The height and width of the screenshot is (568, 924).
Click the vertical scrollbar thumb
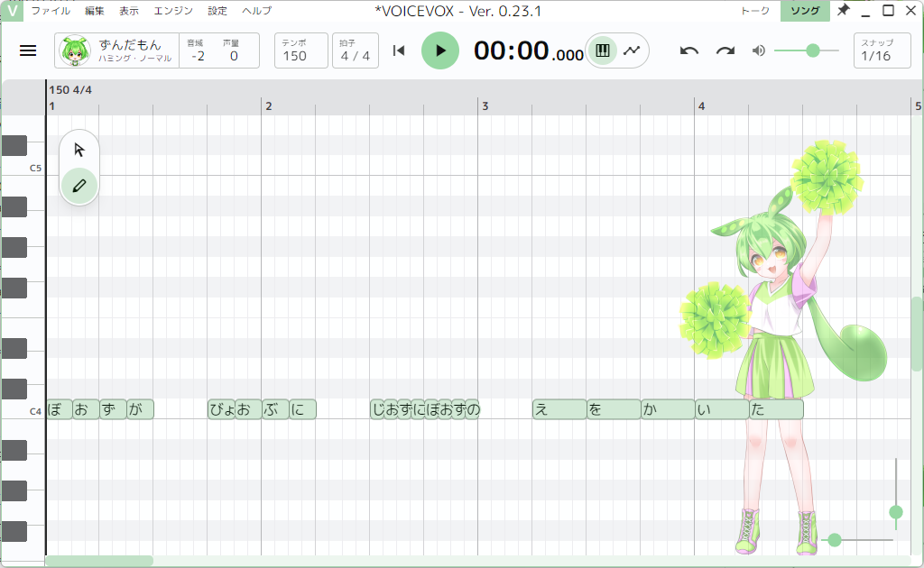click(x=917, y=334)
